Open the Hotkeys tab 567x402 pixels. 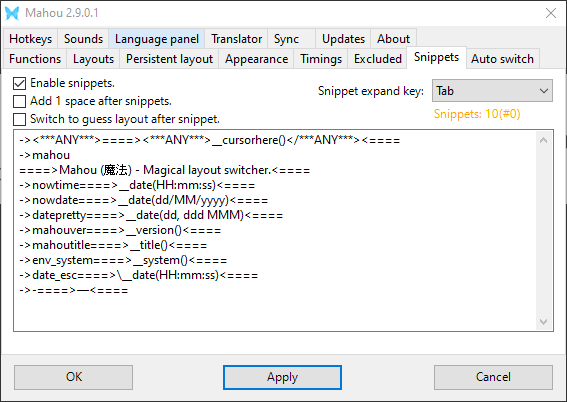point(30,39)
